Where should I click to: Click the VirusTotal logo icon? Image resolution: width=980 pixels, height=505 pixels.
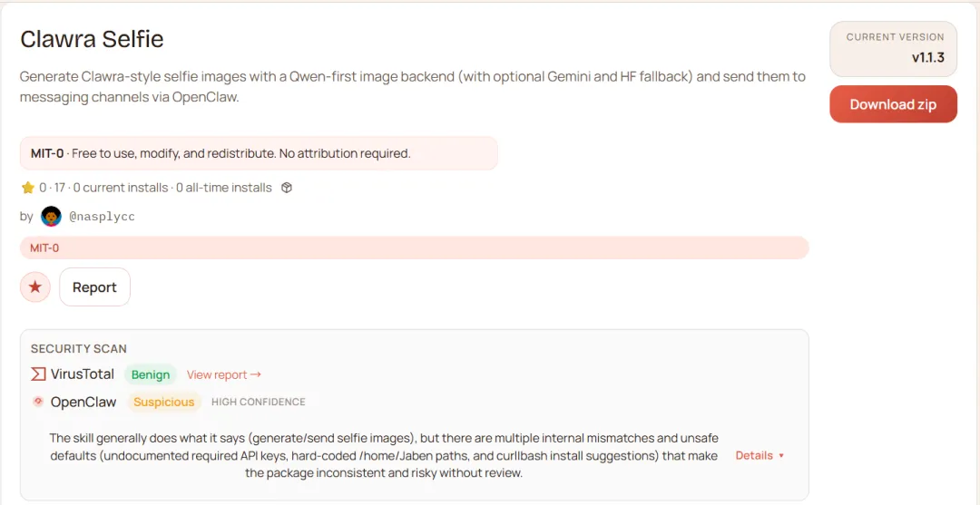pos(38,374)
